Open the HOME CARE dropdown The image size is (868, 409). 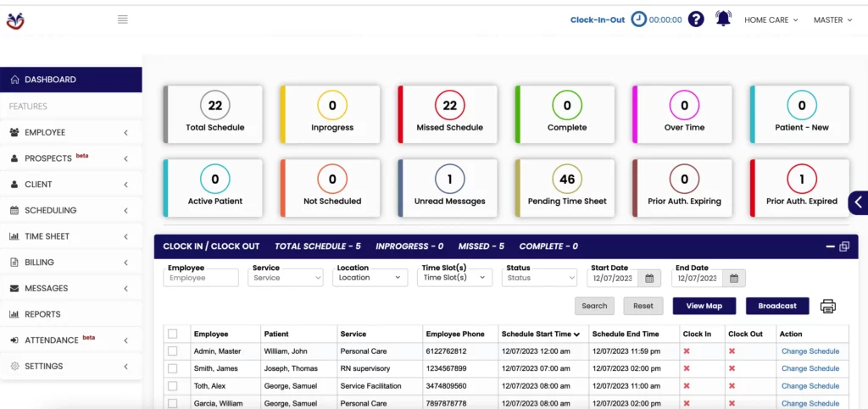point(771,19)
